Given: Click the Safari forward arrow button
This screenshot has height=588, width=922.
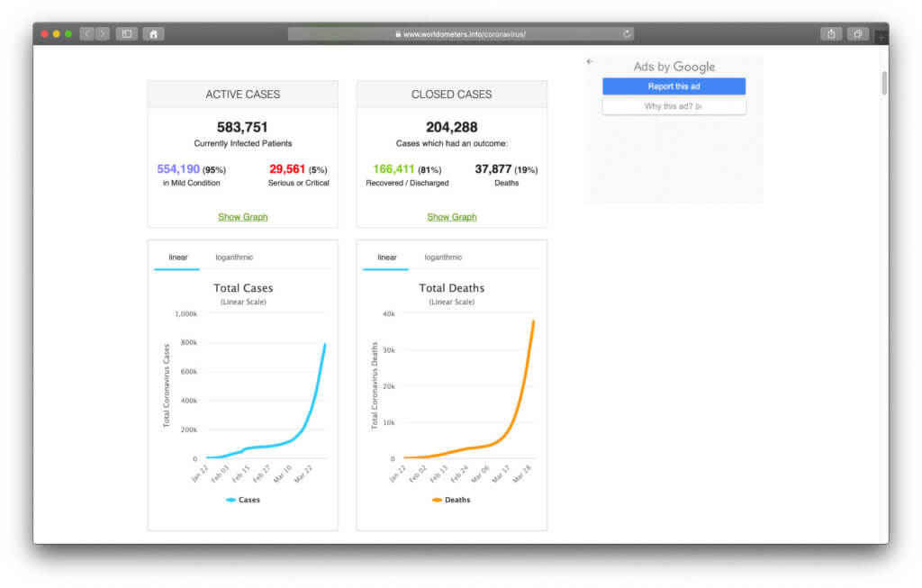Looking at the screenshot, I should (x=103, y=34).
